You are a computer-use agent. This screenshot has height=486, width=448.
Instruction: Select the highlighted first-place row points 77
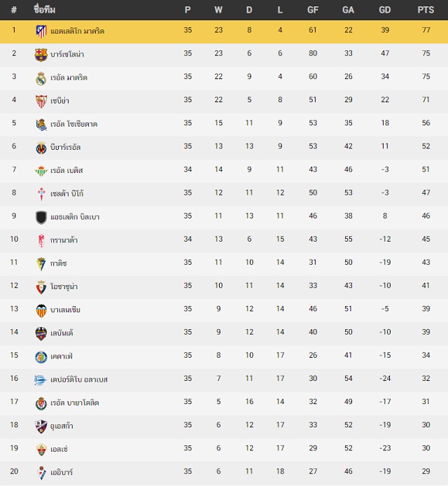tap(426, 30)
